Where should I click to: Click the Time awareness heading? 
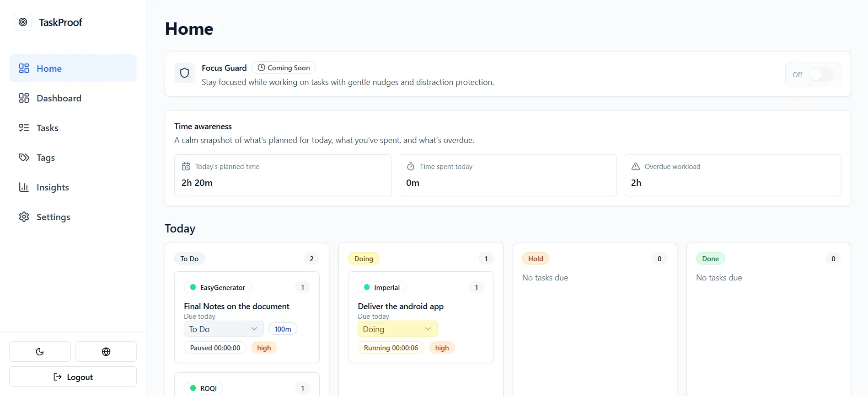click(203, 127)
